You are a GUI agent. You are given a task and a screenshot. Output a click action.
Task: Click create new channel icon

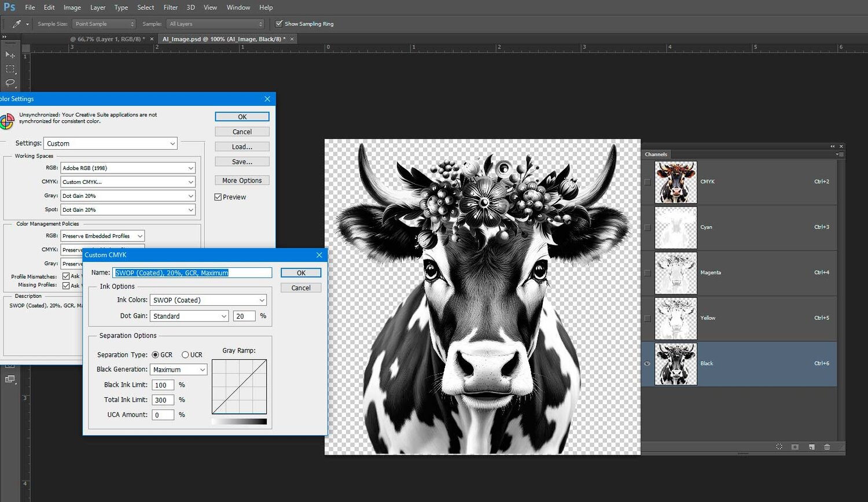tap(811, 447)
